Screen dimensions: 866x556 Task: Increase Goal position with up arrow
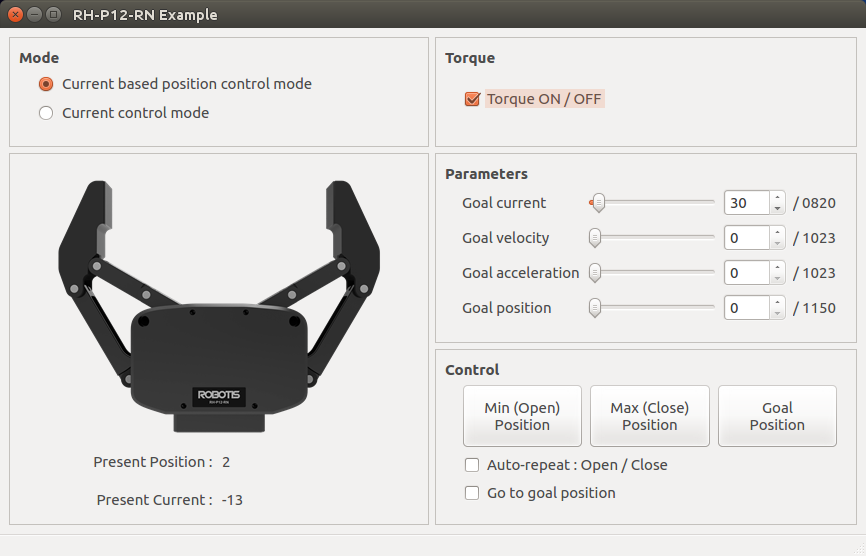pyautogui.click(x=777, y=302)
